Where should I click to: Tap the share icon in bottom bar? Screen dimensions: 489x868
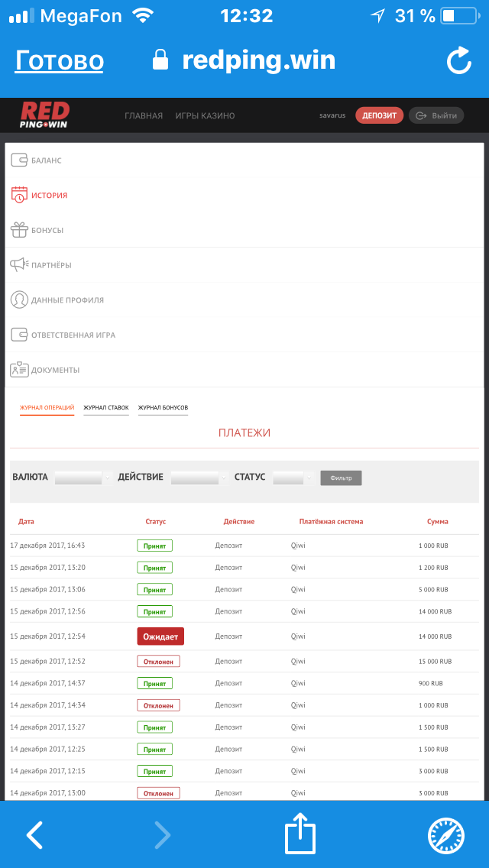(x=300, y=833)
